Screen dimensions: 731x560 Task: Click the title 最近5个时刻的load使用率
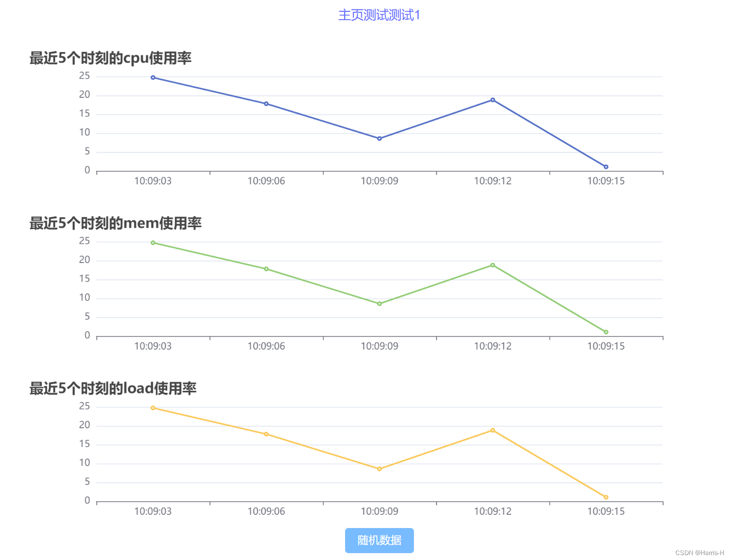click(113, 388)
